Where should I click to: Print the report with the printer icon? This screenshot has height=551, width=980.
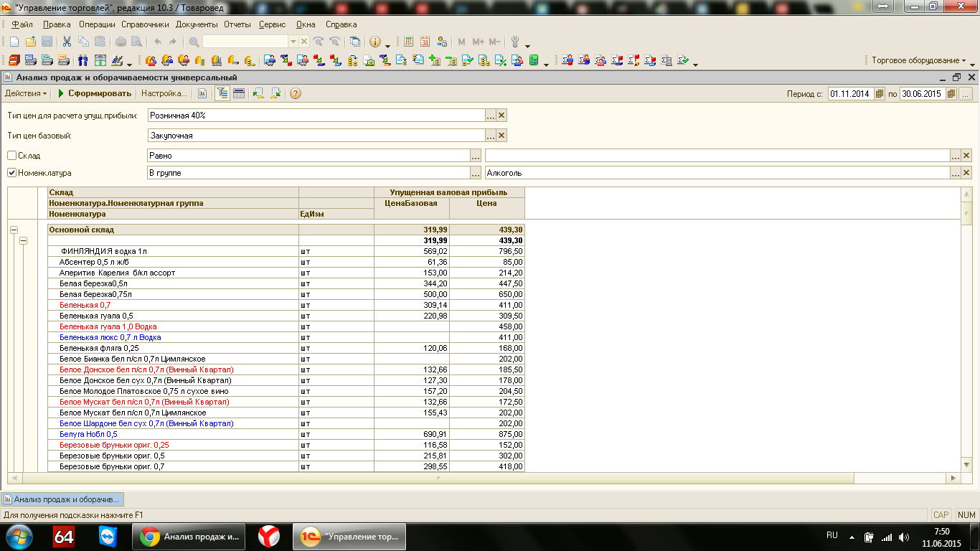(121, 42)
